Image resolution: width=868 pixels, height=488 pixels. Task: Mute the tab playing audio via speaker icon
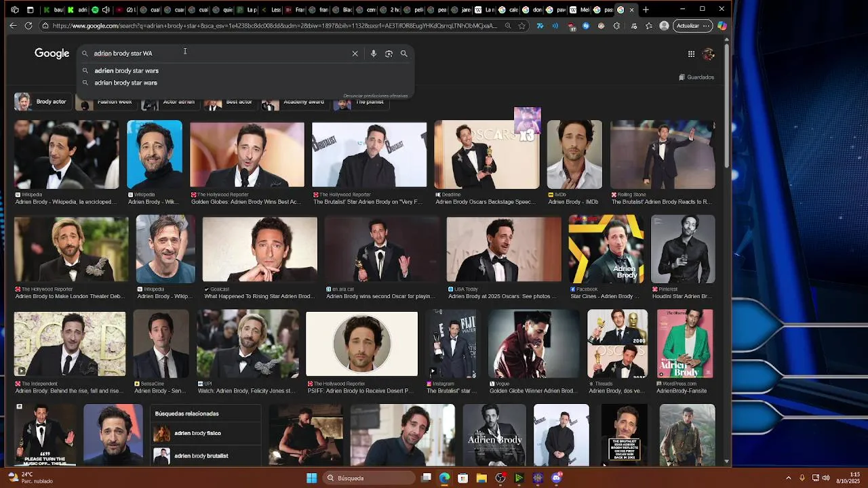point(106,9)
